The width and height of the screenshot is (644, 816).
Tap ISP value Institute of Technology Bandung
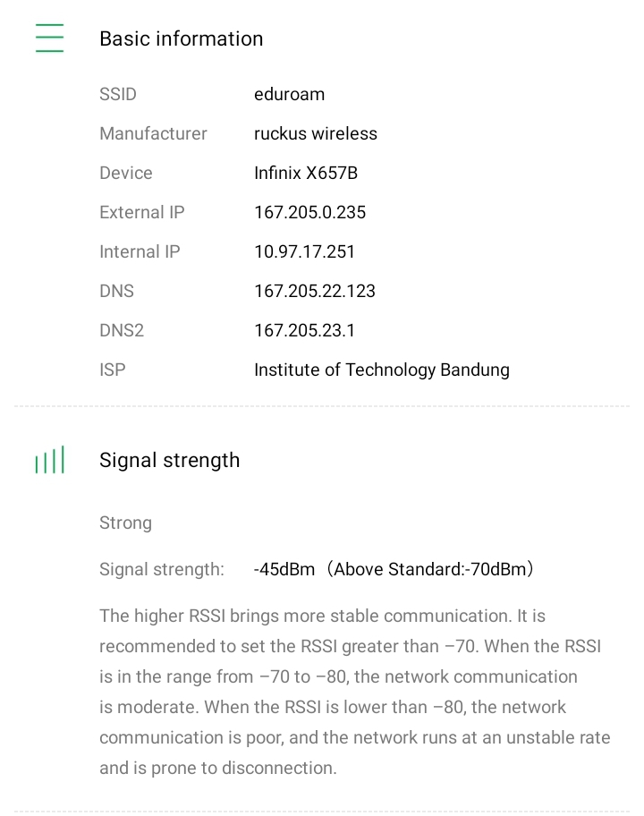point(381,370)
